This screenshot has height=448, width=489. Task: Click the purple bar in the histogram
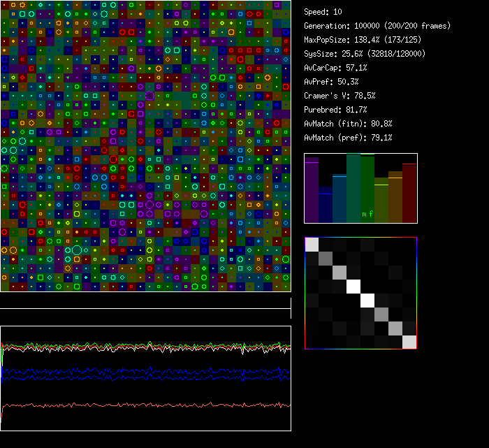[x=312, y=191]
